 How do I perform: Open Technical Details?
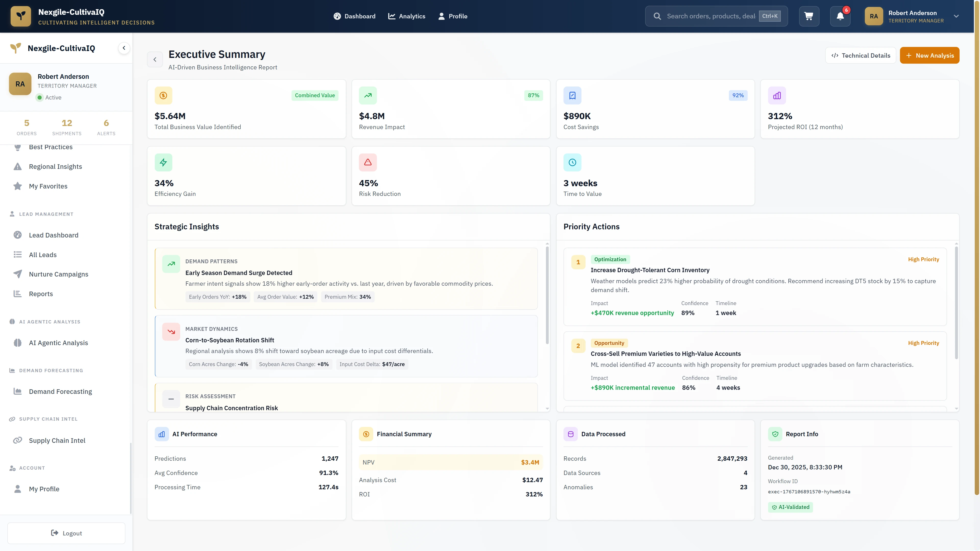[860, 56]
